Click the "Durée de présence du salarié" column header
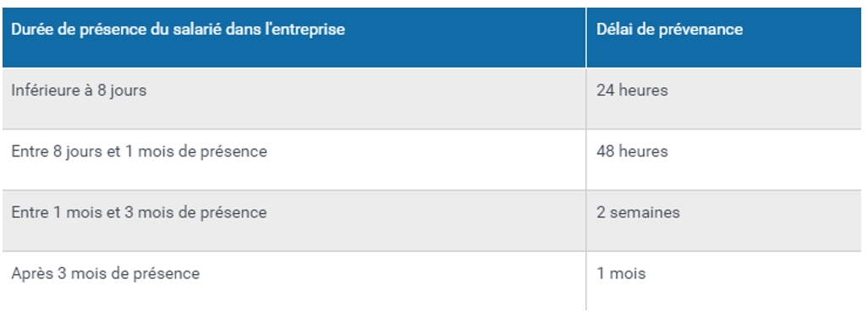The image size is (868, 318). click(294, 37)
